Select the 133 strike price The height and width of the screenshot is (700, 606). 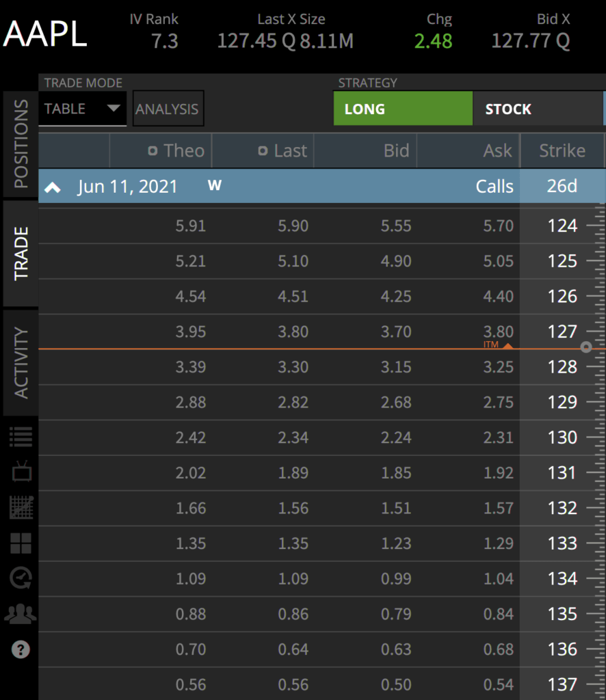tap(562, 543)
